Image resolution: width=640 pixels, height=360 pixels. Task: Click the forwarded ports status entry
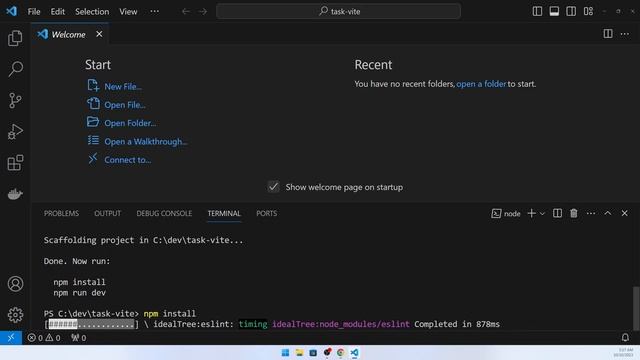(x=78, y=338)
